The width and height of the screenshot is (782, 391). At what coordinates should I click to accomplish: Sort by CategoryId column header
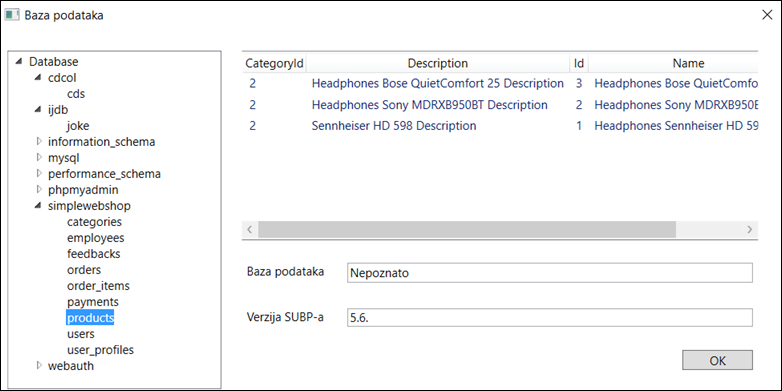274,63
